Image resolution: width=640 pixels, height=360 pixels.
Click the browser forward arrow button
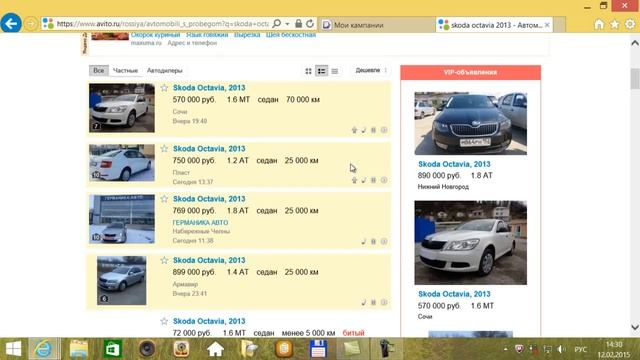[31, 24]
